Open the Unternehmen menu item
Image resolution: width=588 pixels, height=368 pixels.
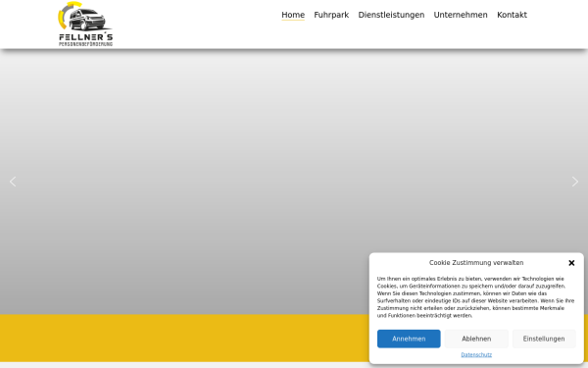coord(461,15)
